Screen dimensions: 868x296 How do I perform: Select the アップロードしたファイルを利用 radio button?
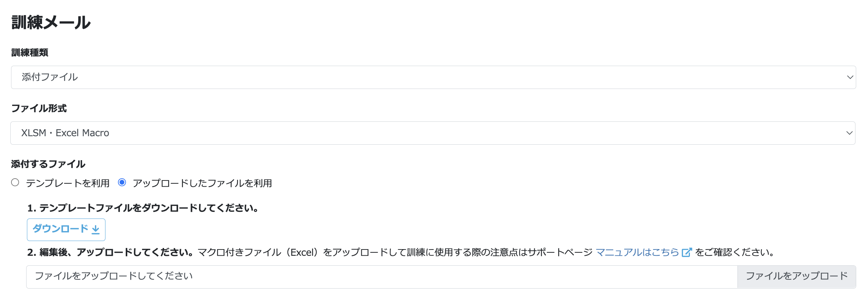pyautogui.click(x=122, y=182)
